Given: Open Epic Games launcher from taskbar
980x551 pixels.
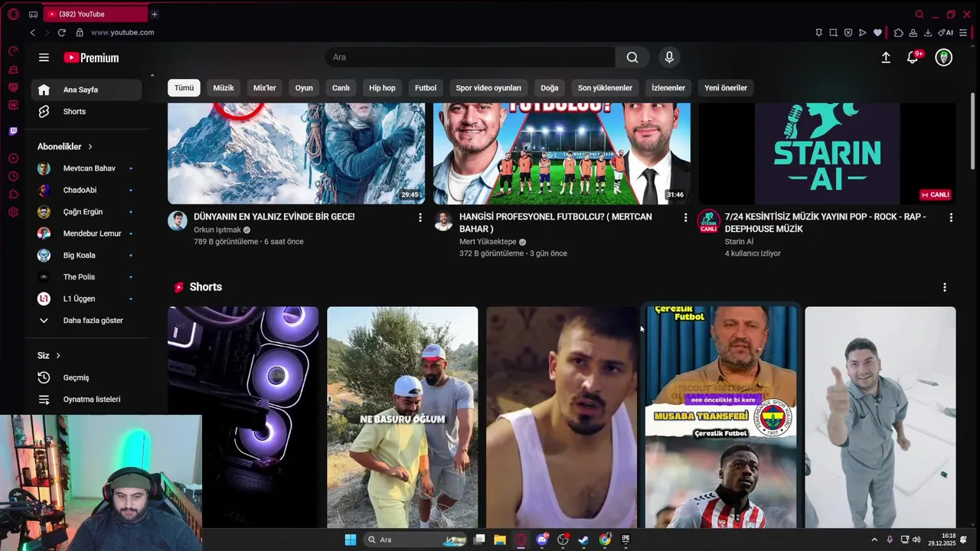Looking at the screenshot, I should 626,540.
